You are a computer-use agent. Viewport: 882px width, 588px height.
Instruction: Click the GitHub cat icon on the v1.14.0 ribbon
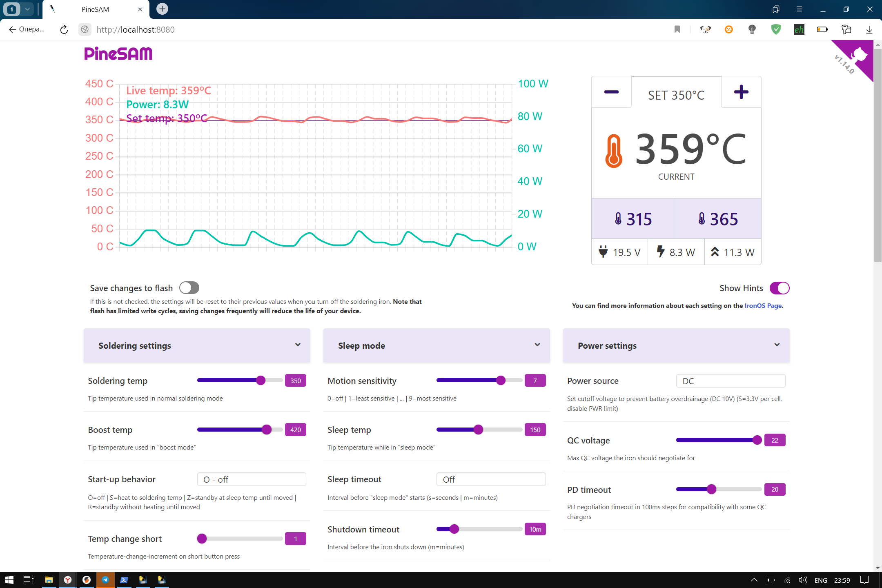click(x=860, y=53)
